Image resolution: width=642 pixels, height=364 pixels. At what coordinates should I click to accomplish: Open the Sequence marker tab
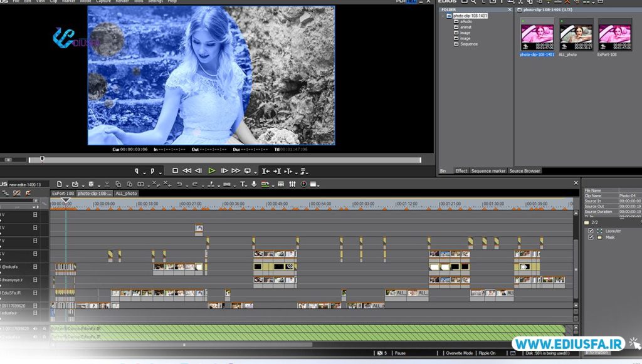(488, 171)
